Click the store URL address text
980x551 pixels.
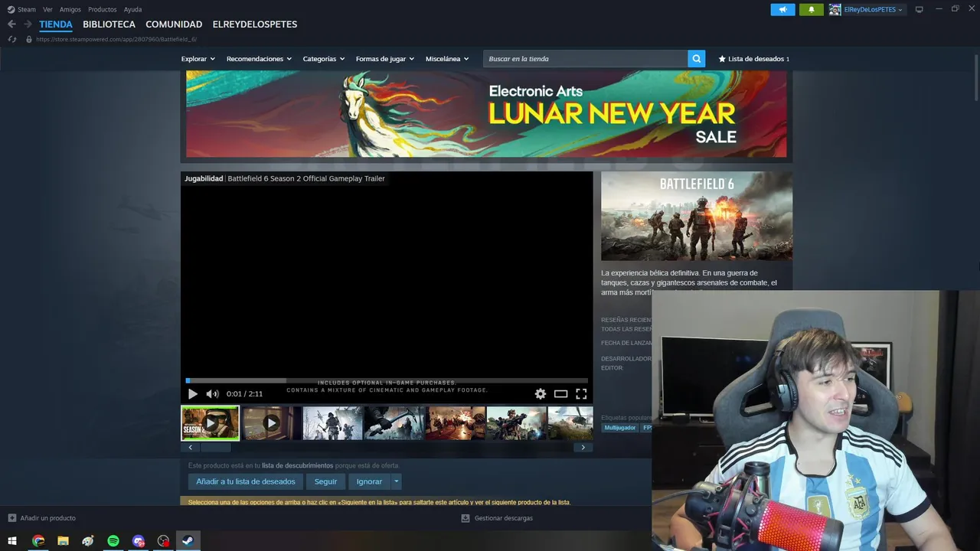(116, 39)
